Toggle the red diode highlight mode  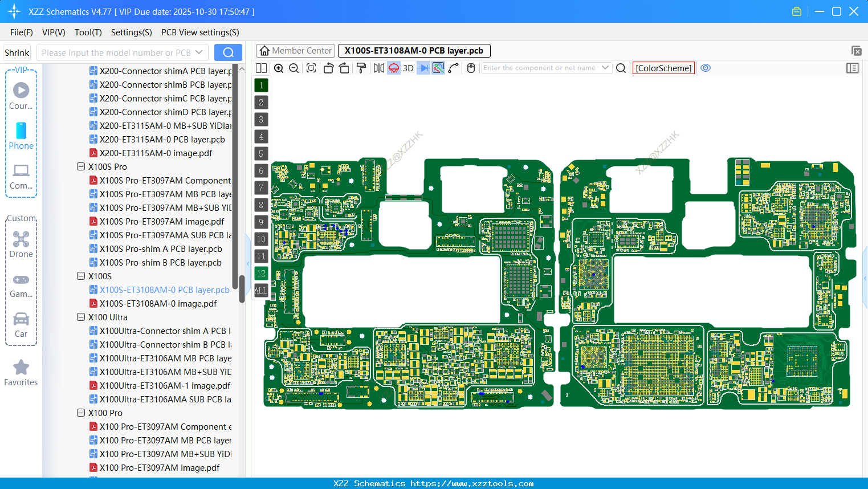[393, 68]
